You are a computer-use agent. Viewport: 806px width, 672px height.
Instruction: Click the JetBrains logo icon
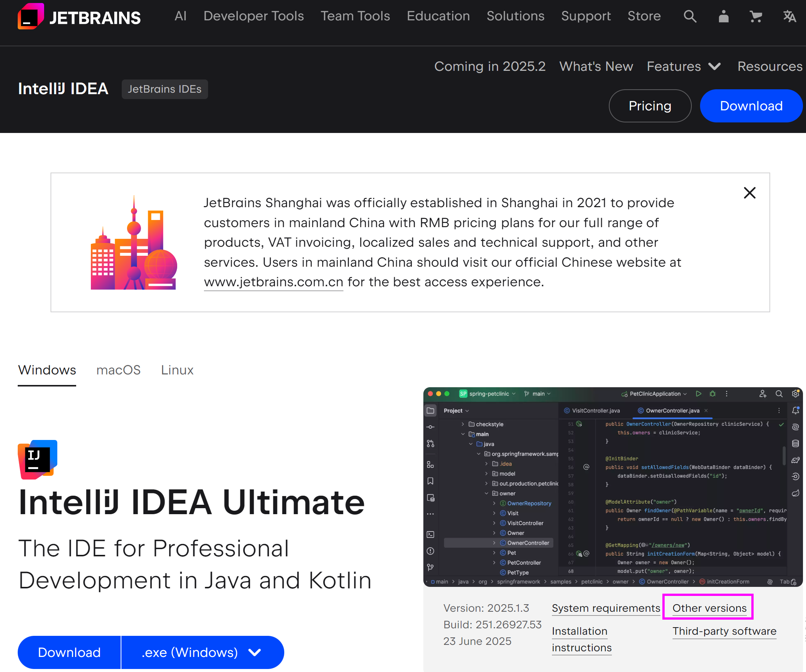pos(31,17)
